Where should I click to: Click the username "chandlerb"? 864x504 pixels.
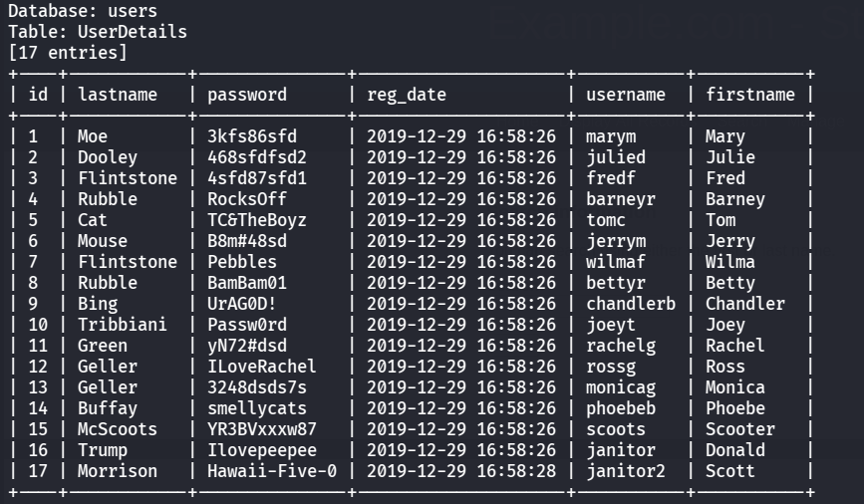tap(631, 304)
